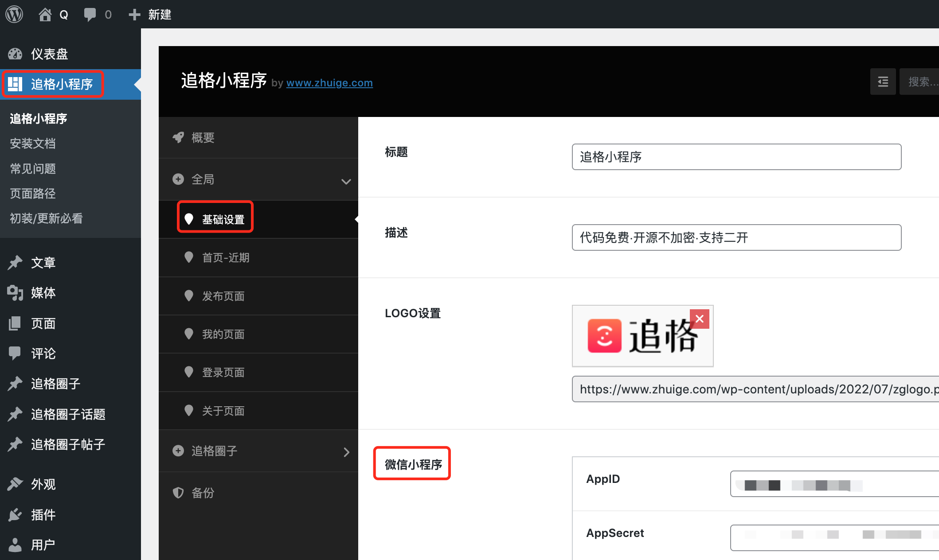Open 页面路径 submenu item

(33, 194)
